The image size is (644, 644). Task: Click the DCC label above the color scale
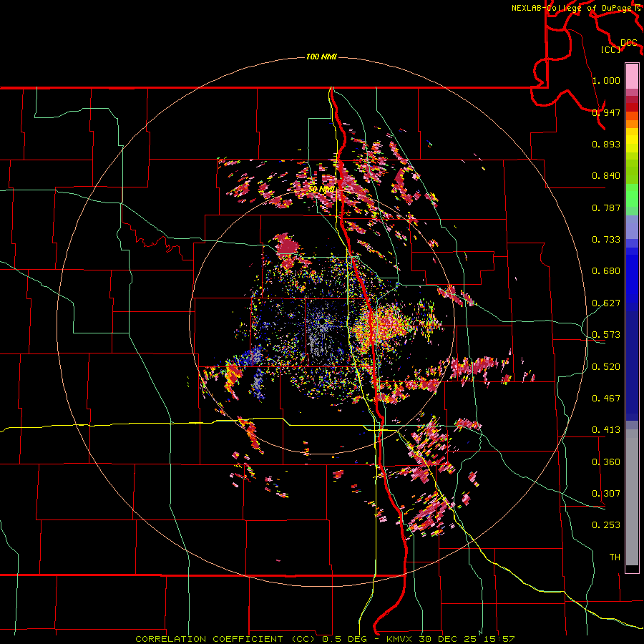[628, 43]
